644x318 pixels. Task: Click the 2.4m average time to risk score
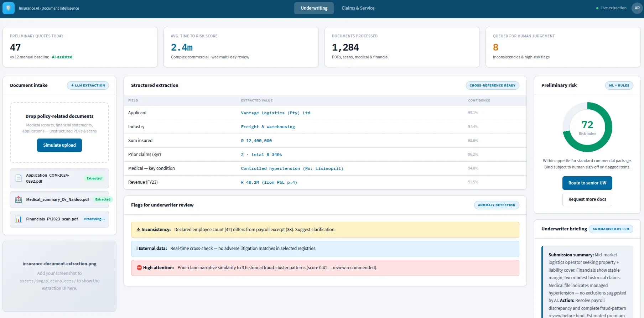182,47
